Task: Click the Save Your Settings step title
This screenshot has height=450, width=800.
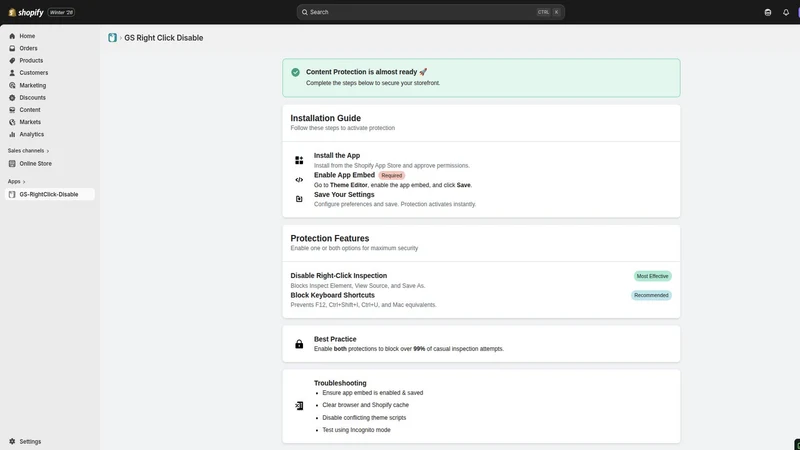Action: coord(344,194)
